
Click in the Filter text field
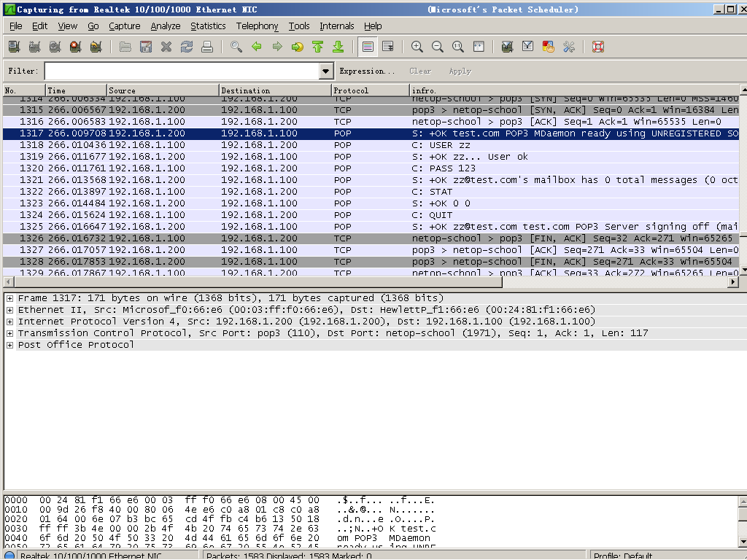tap(181, 71)
